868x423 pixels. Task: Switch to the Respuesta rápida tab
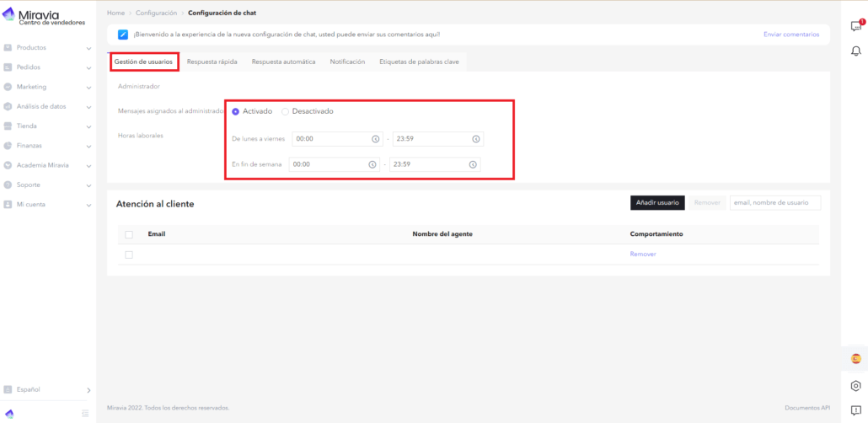point(212,62)
